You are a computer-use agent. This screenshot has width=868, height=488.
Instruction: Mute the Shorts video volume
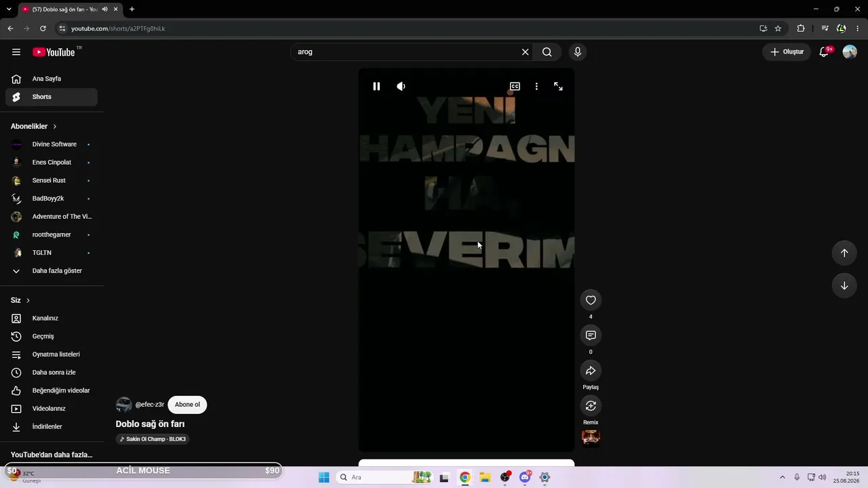(401, 87)
